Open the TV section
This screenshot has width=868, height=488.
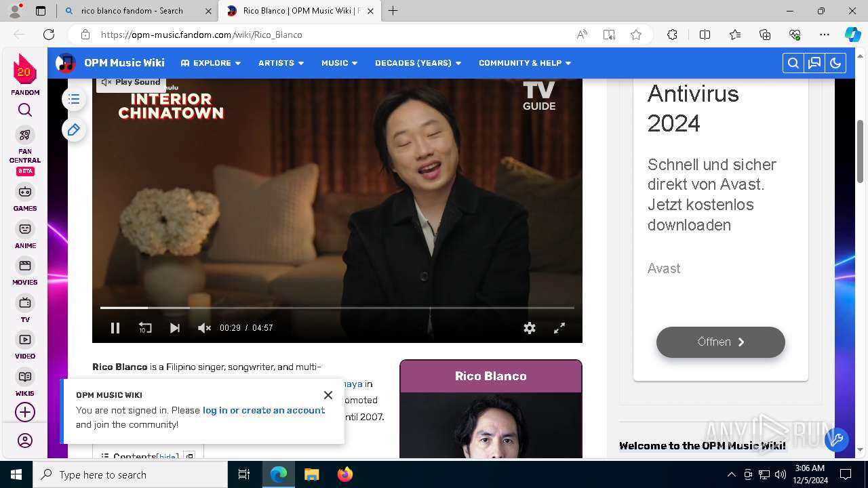click(25, 309)
